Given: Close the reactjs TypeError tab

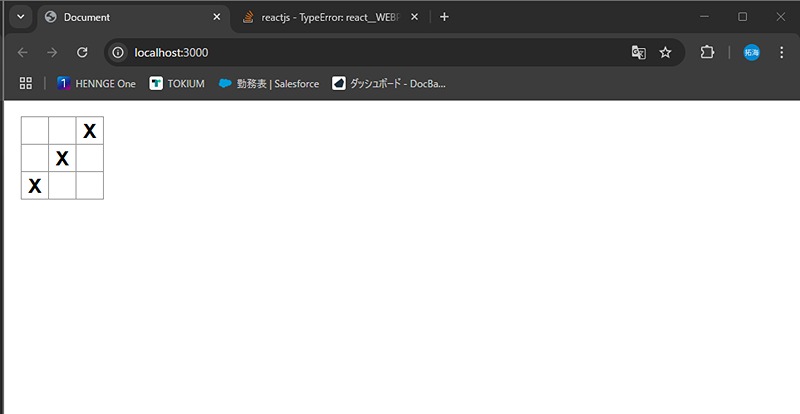Looking at the screenshot, I should pyautogui.click(x=414, y=17).
